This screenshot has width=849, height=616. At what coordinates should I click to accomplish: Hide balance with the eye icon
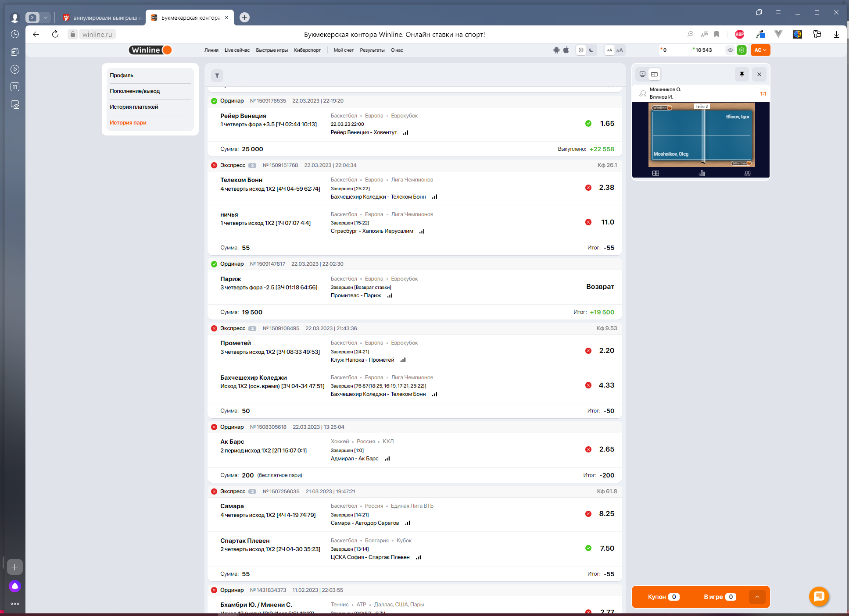pos(730,50)
